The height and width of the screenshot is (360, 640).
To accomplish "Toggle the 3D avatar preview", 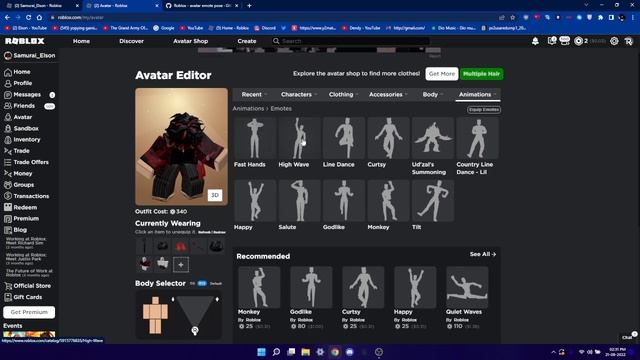I will (215, 195).
